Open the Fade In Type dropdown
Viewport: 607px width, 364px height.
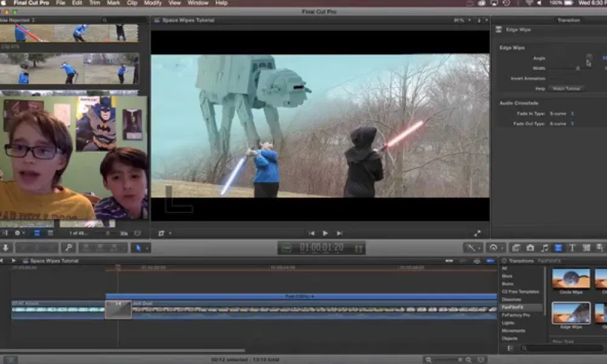561,114
